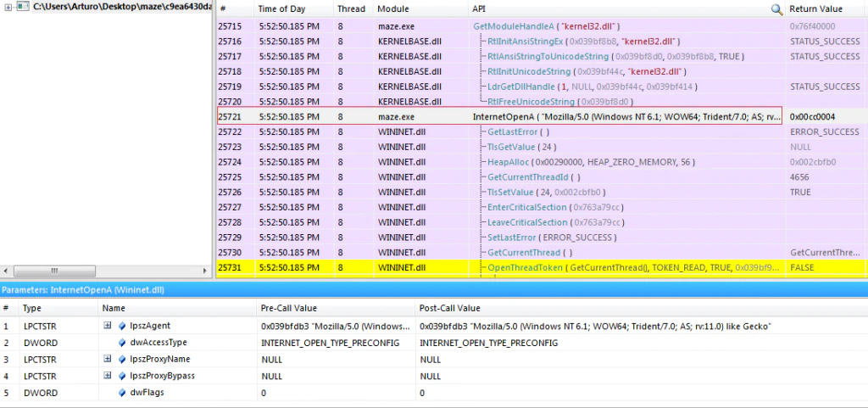This screenshot has height=408, width=868.
Task: Select the SetLastError API call row
Action: (x=542, y=238)
